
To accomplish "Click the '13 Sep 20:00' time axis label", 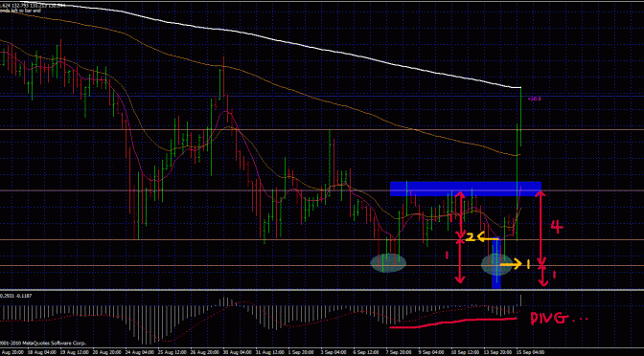I will (x=497, y=352).
